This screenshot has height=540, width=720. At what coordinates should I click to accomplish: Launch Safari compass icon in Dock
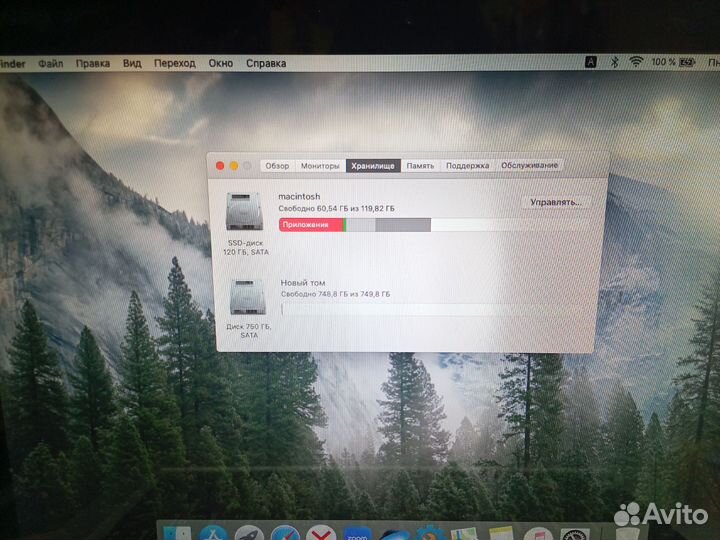(285, 533)
